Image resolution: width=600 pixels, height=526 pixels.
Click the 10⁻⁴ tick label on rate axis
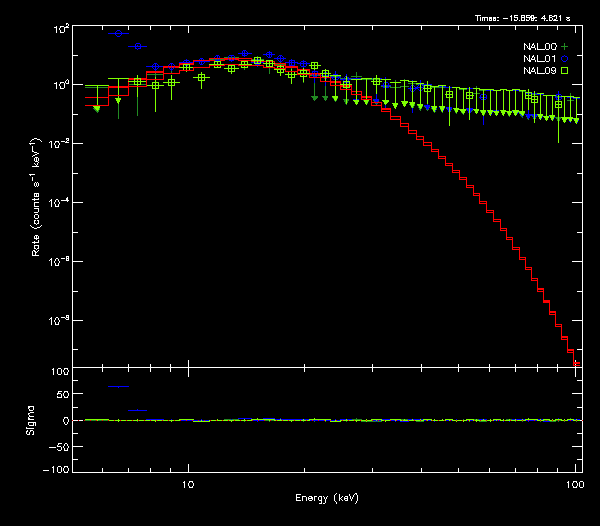pos(59,203)
